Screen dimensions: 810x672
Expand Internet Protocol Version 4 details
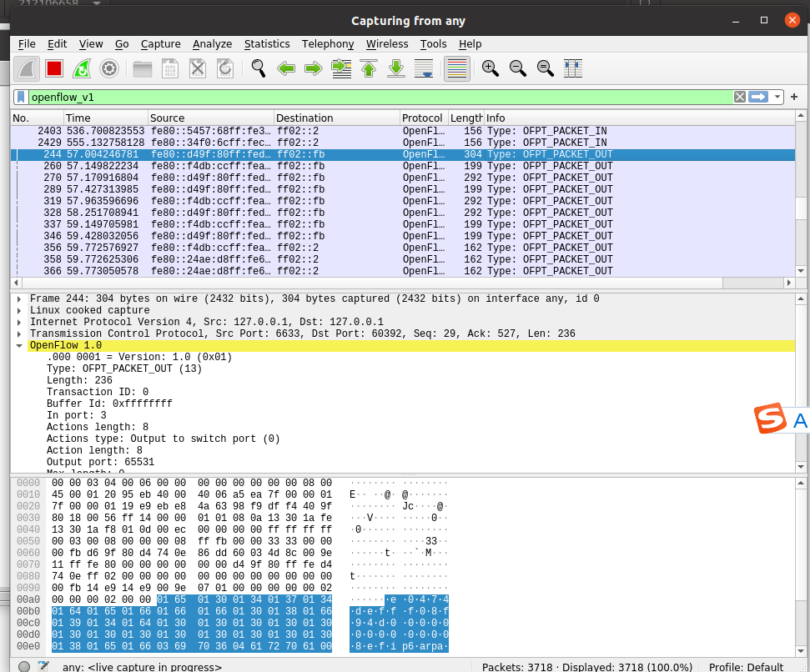click(x=19, y=322)
